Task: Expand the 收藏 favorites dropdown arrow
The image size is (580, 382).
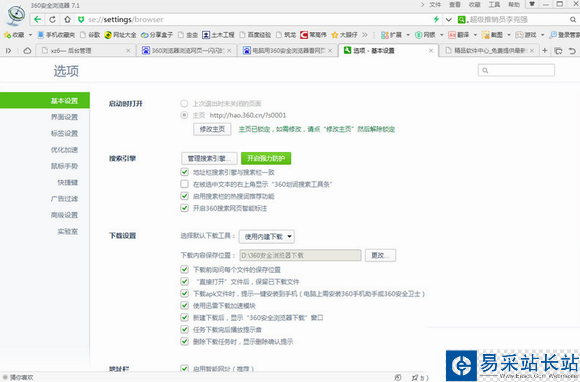Action: pyautogui.click(x=30, y=35)
